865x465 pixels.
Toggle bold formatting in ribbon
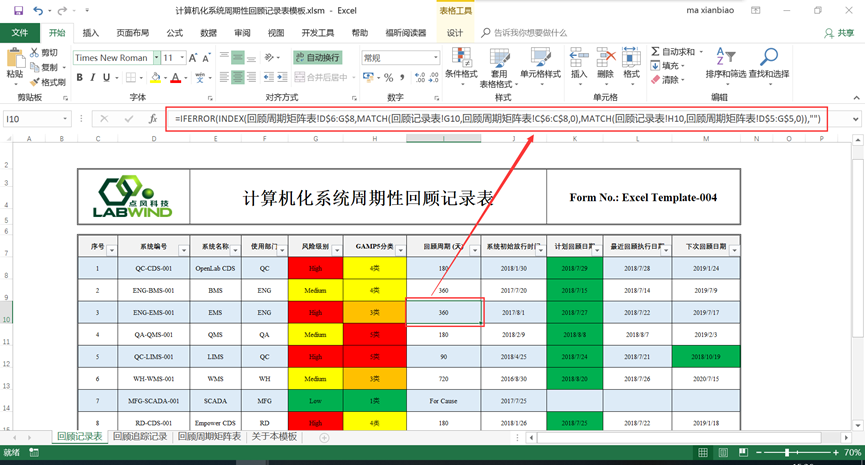[79, 77]
